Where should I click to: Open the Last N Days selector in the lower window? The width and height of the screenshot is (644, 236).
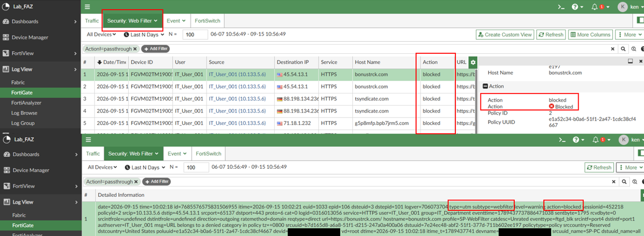tap(144, 167)
